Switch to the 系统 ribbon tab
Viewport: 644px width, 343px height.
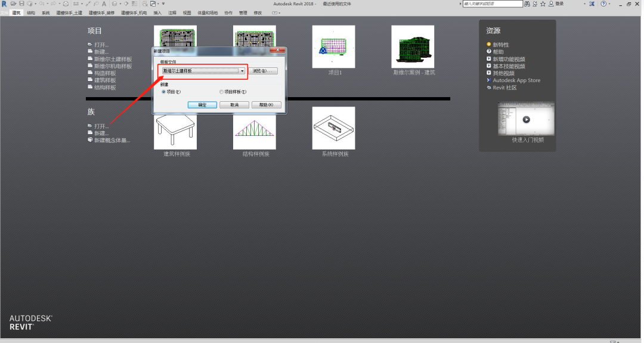click(45, 13)
